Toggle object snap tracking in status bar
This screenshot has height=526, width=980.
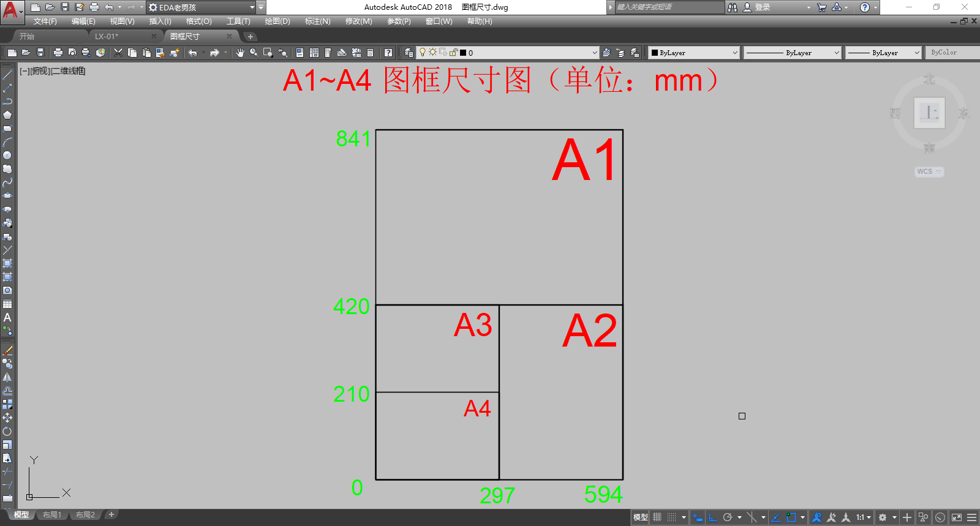coord(776,517)
